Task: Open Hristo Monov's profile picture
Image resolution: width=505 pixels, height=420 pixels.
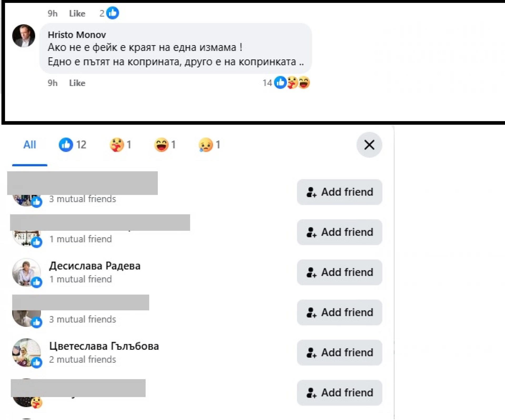Action: coord(24,36)
